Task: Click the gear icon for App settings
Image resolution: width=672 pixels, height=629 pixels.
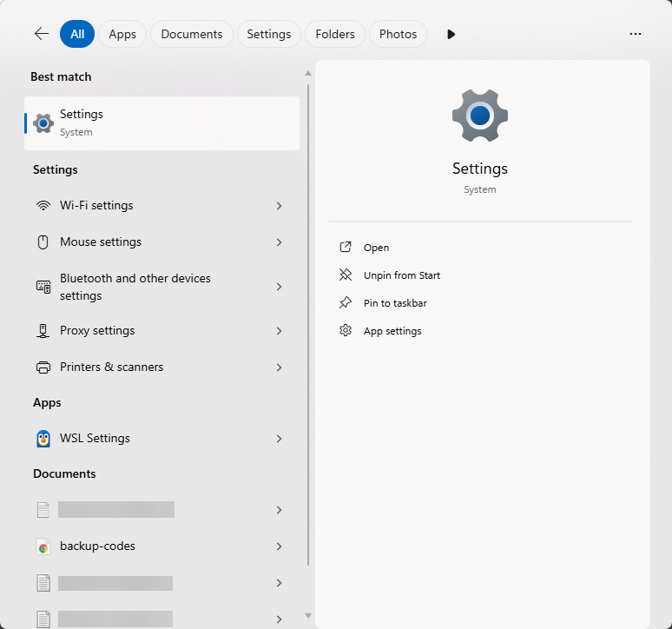Action: 346,331
